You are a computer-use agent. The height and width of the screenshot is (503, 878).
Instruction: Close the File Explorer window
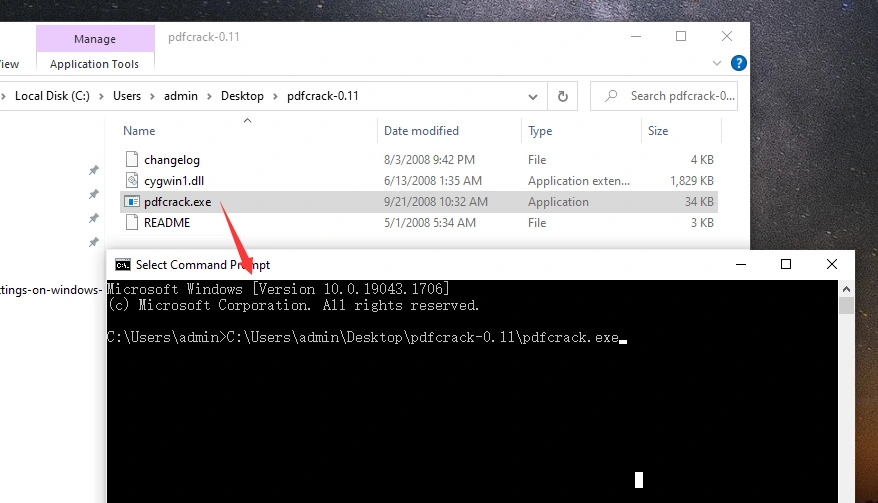click(727, 36)
